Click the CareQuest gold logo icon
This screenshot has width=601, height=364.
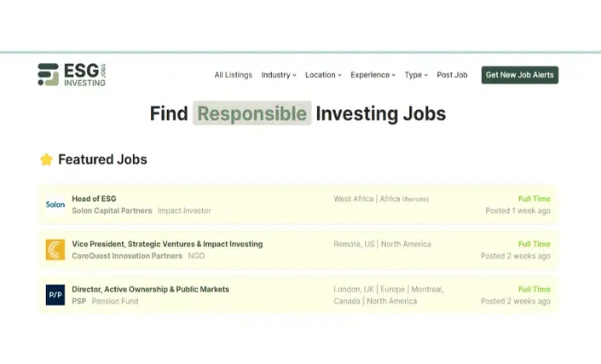(x=55, y=250)
